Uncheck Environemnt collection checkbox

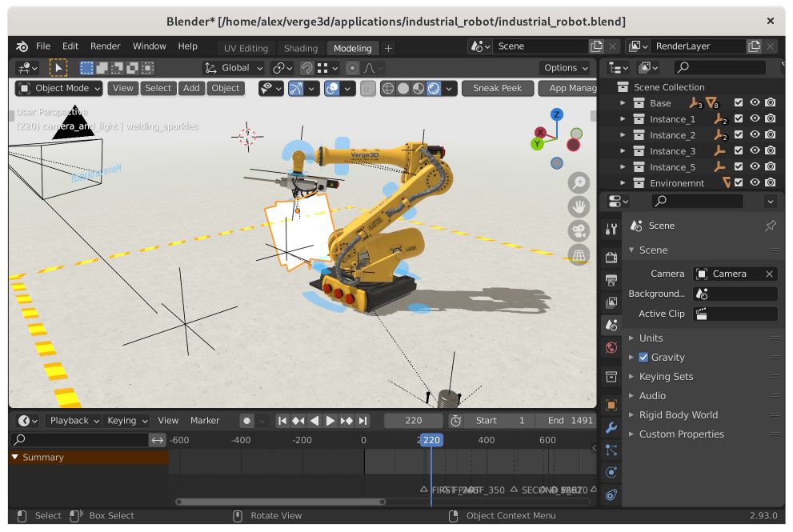tap(739, 182)
